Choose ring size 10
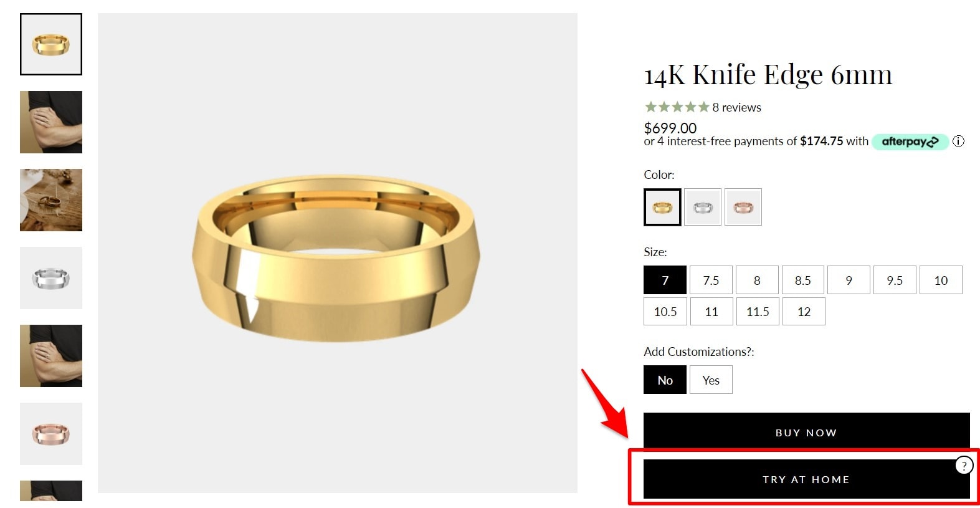 941,280
